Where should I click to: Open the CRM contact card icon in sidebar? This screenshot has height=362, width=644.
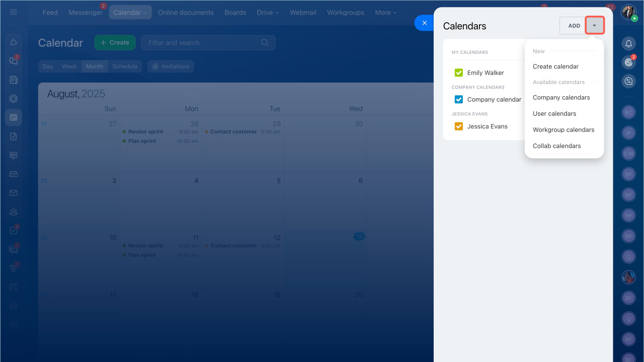[14, 249]
